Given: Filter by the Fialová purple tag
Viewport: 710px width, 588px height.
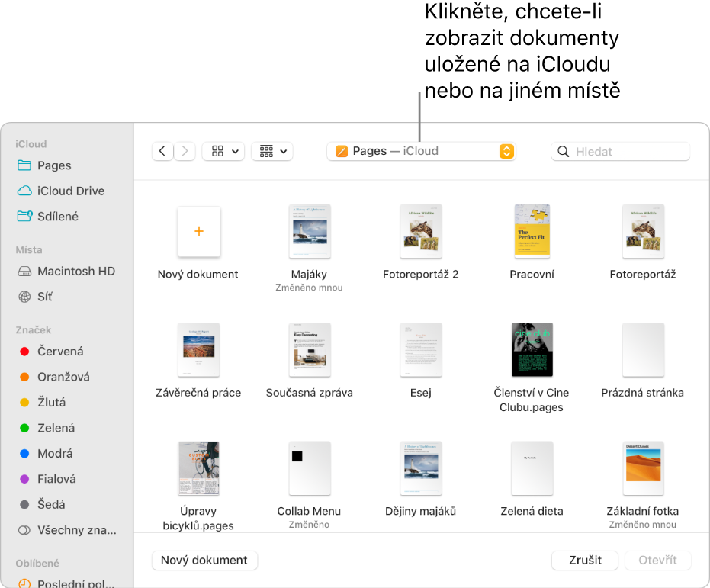Looking at the screenshot, I should coord(47,479).
